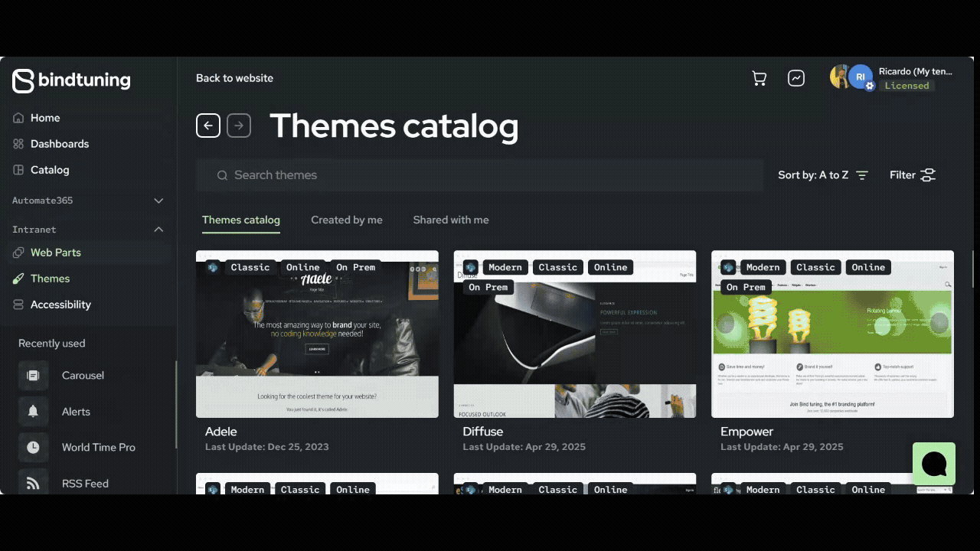Screen dimensions: 980x551
Task: Click the Classic tag on the Diffuse card
Action: click(558, 268)
